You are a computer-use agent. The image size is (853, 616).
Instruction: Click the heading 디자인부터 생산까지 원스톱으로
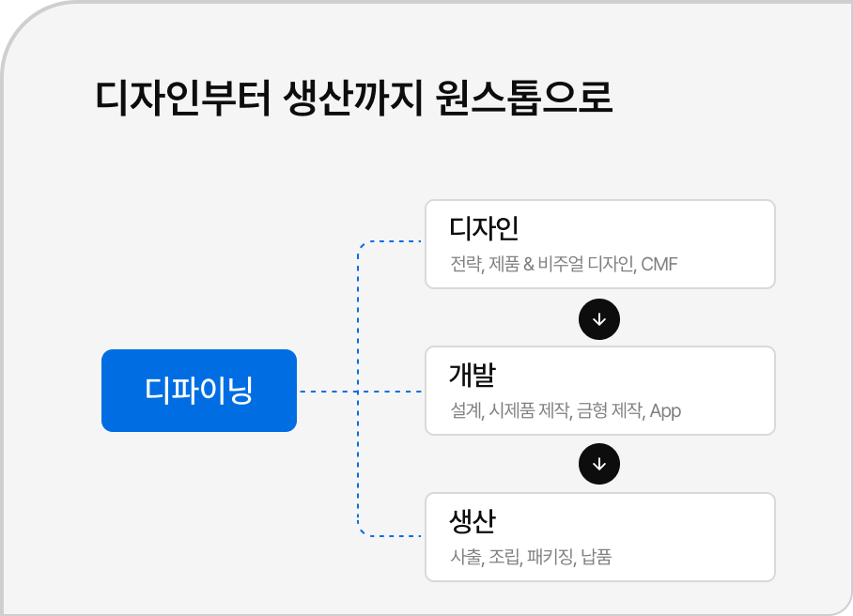354,98
